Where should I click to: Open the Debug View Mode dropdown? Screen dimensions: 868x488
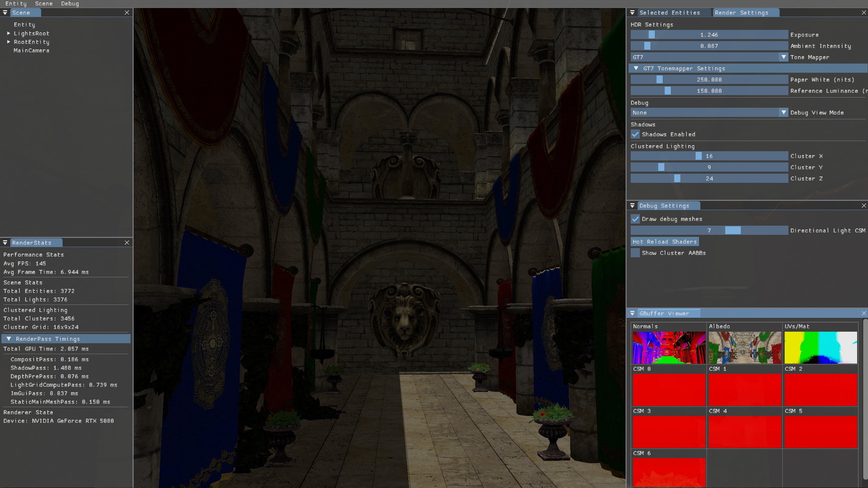709,112
